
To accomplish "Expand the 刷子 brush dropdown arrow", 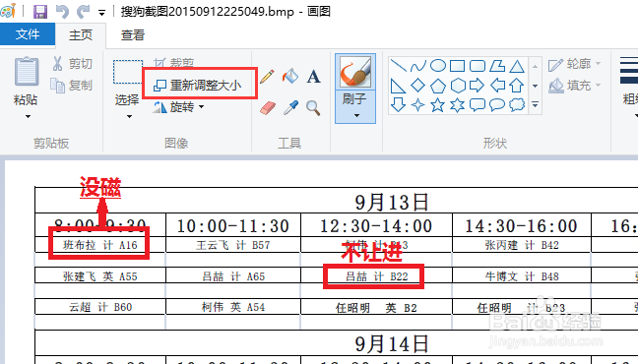I will click(x=356, y=116).
